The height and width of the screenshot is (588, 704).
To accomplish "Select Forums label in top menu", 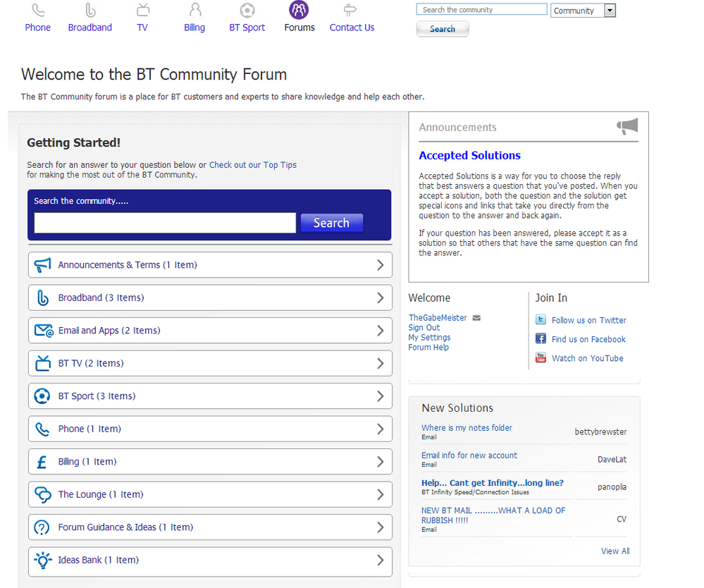I will [x=299, y=27].
